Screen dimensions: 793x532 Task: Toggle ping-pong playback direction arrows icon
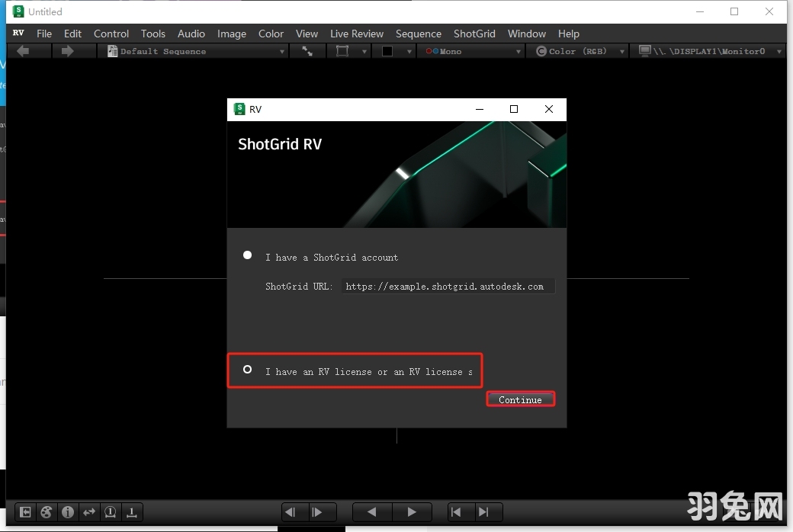88,512
